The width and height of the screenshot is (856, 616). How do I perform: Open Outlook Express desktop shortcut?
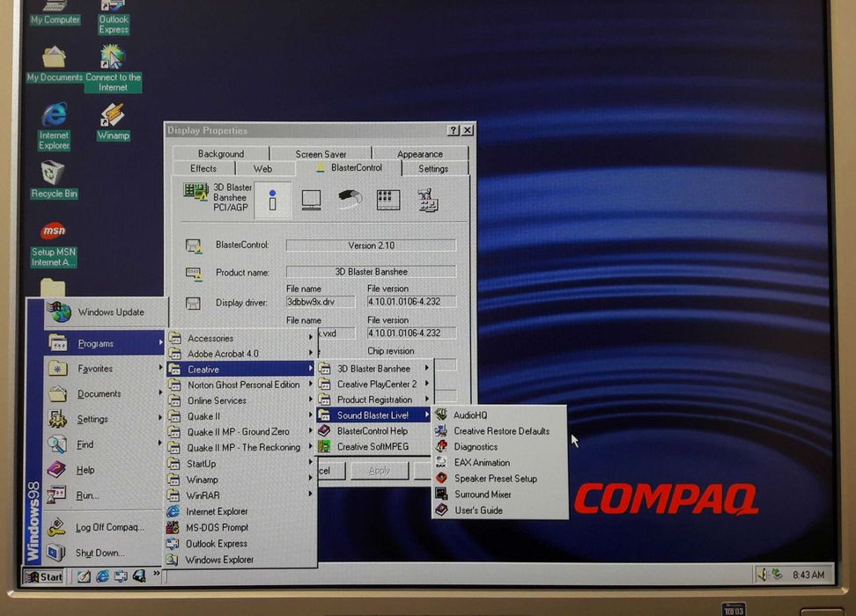(x=114, y=18)
